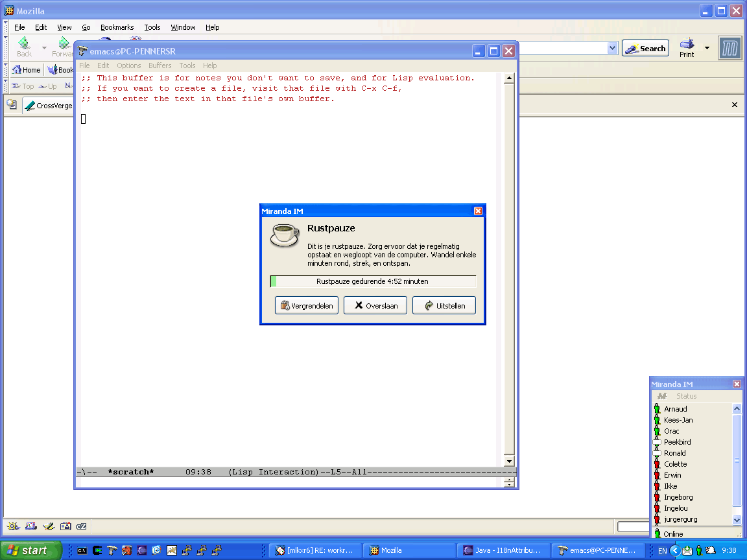Skip the break with Overslaan
747x560 pixels.
click(x=375, y=305)
